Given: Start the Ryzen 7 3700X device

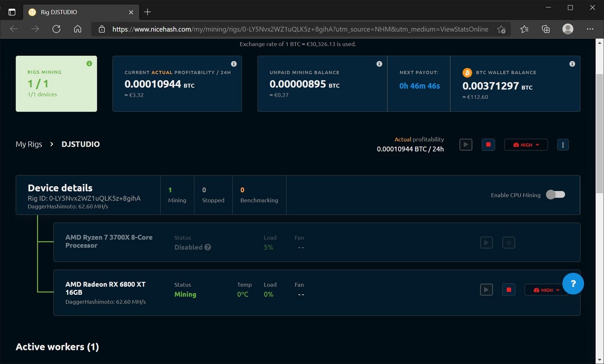Looking at the screenshot, I should [x=487, y=242].
